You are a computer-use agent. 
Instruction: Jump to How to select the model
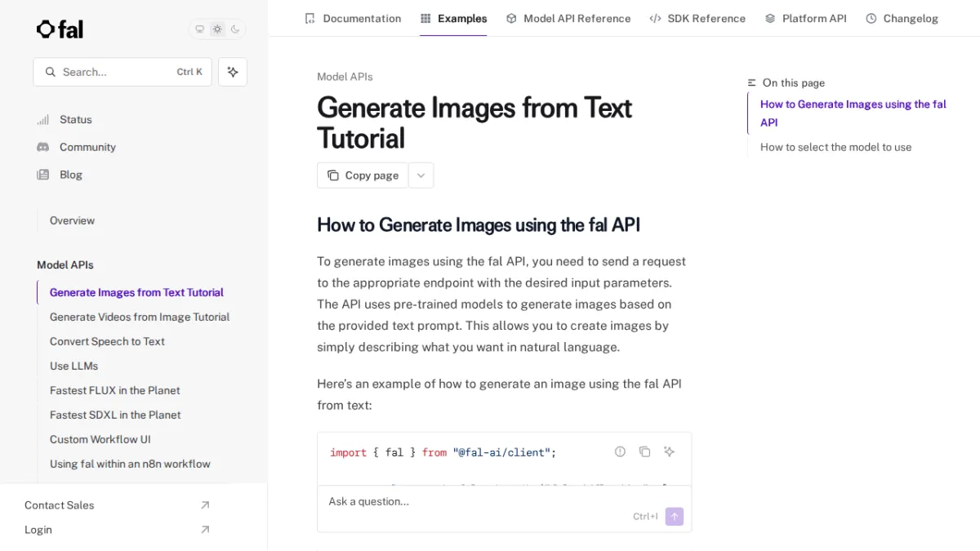pos(835,147)
